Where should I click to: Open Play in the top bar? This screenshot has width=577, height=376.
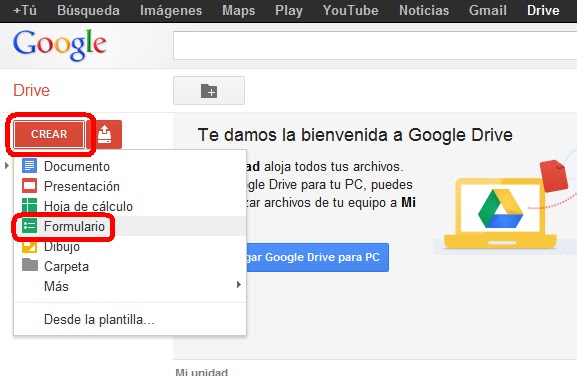click(289, 11)
